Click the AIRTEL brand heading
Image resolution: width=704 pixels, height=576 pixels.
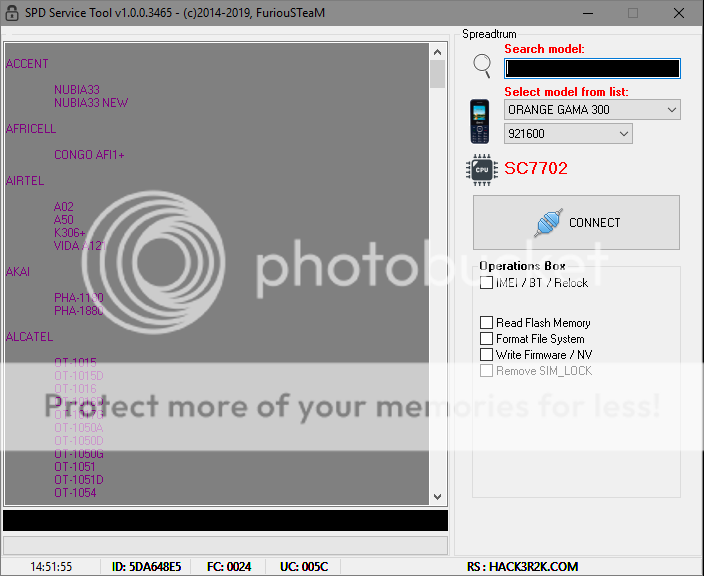click(x=25, y=181)
